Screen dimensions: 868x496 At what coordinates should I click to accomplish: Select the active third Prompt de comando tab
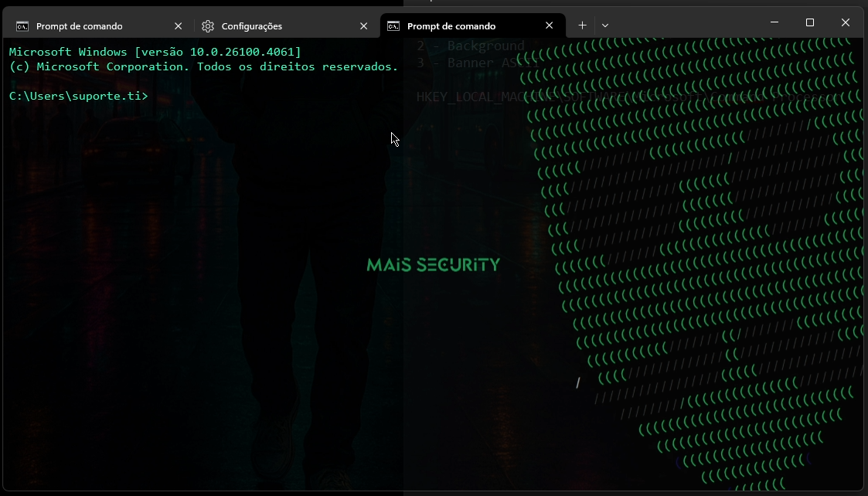pos(472,26)
